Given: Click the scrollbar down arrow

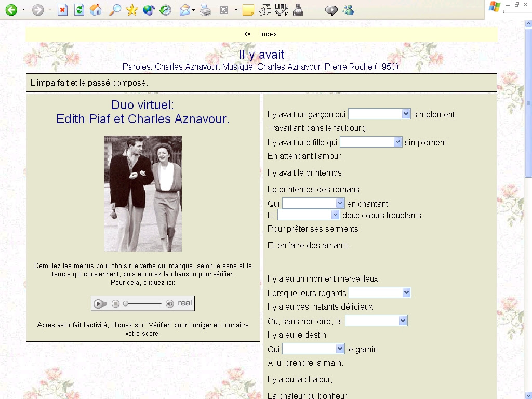Looking at the screenshot, I should (528, 395).
